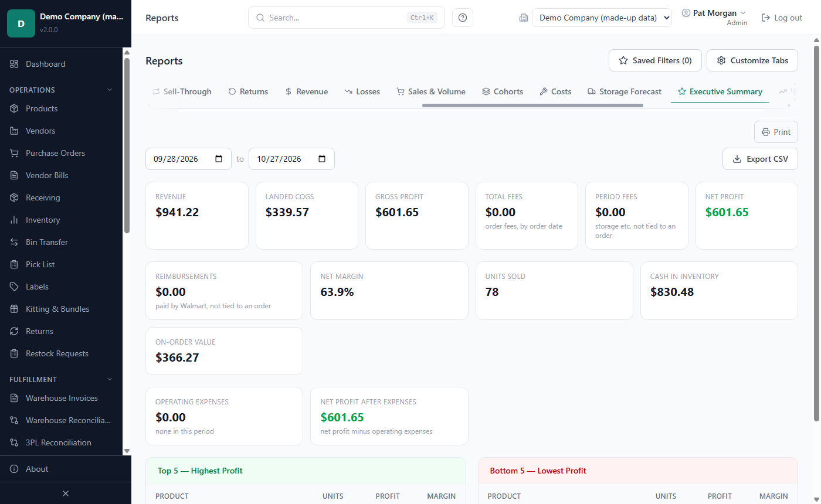Click the horizontal tab strip scrollbar
Image resolution: width=821 pixels, height=504 pixels.
pyautogui.click(x=532, y=105)
